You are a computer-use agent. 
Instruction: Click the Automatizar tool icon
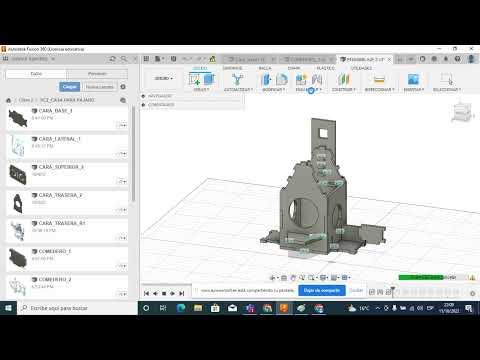(x=237, y=79)
